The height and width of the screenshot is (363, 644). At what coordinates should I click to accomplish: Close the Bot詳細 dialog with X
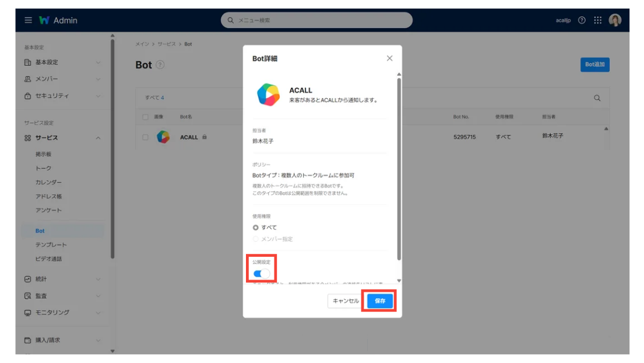coord(389,58)
